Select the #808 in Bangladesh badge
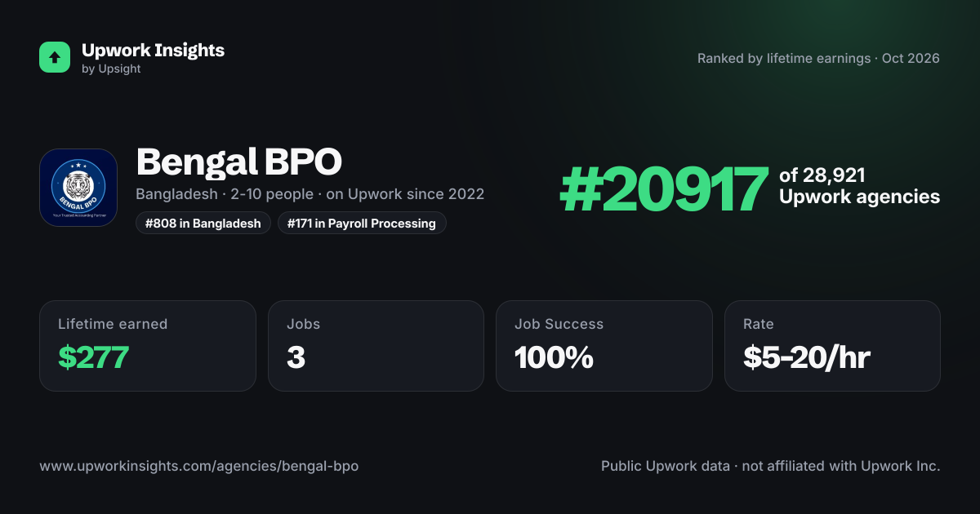Image resolution: width=980 pixels, height=514 pixels. [x=203, y=223]
